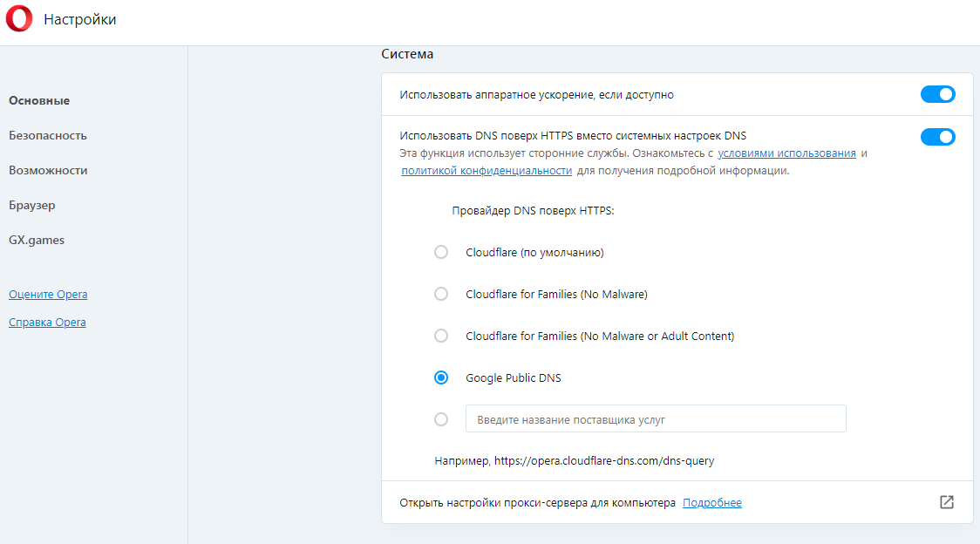Viewport: 980px width, 544px height.
Task: Open Безопасность settings section
Action: click(47, 136)
